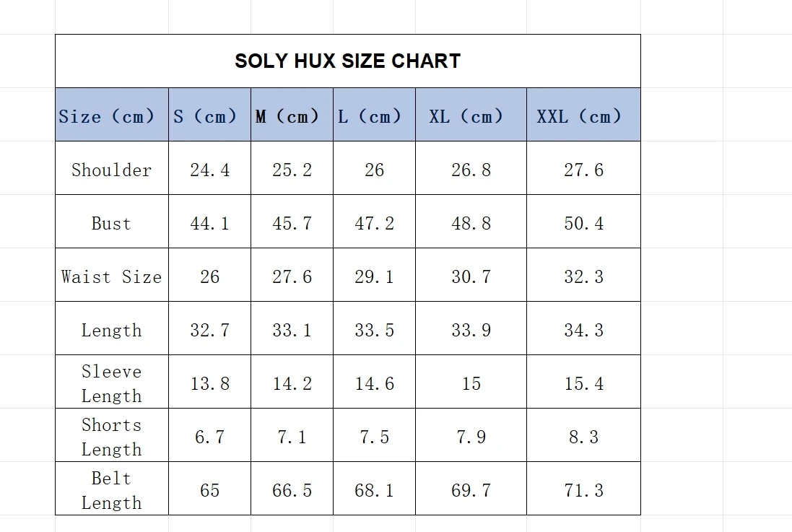Select the Length row label cell
792x532 pixels.
(111, 330)
